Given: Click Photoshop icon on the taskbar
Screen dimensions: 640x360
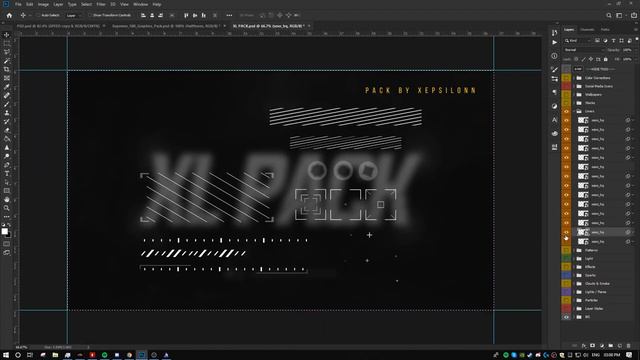Looking at the screenshot, I should (141, 355).
